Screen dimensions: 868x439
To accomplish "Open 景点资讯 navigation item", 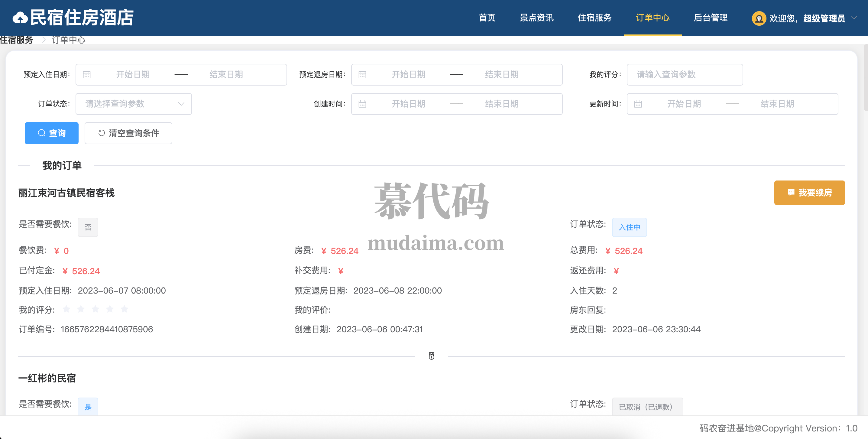I will (x=536, y=18).
